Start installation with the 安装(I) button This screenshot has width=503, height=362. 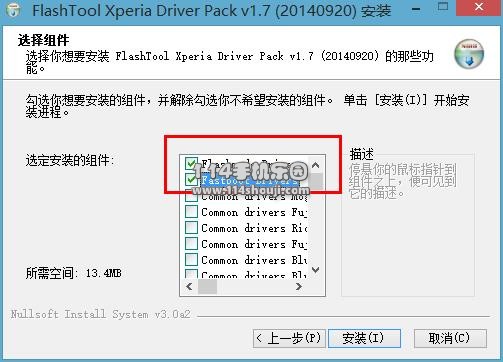tap(364, 338)
